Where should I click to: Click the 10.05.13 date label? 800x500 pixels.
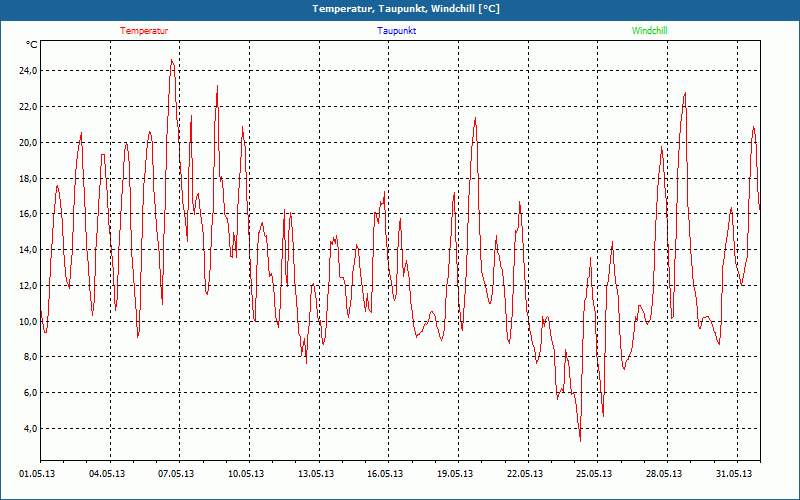click(x=246, y=474)
